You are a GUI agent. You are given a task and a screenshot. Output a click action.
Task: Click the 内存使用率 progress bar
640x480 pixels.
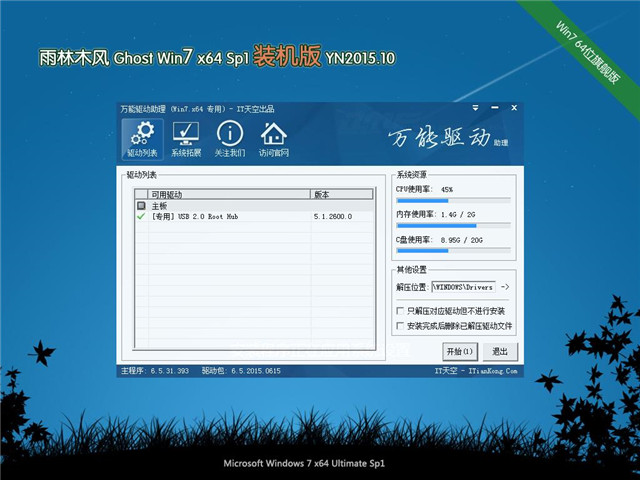click(453, 226)
